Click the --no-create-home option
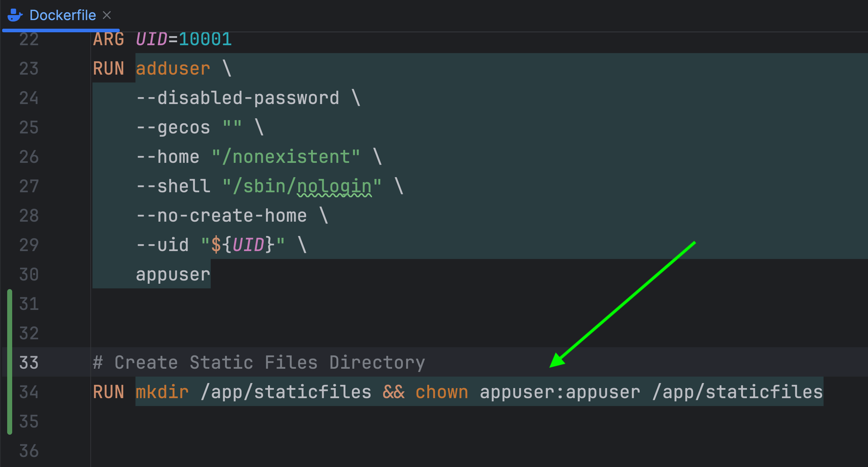The width and height of the screenshot is (868, 467). (x=221, y=216)
